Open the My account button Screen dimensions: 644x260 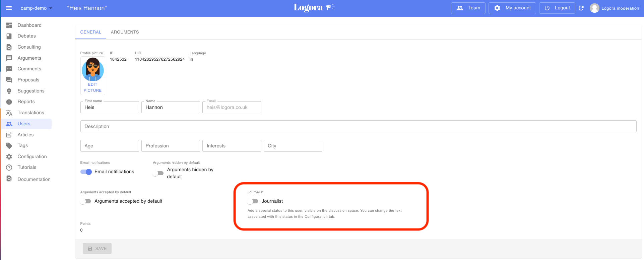pyautogui.click(x=512, y=8)
